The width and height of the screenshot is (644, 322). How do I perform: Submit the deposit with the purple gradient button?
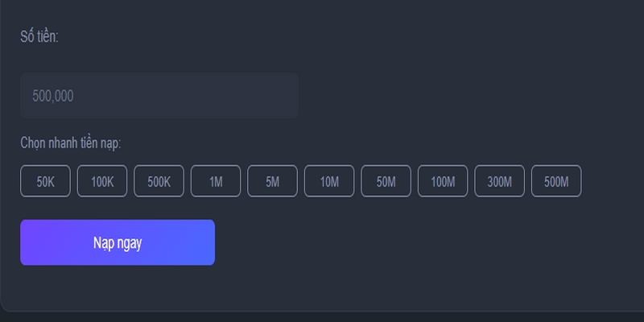[x=118, y=242]
